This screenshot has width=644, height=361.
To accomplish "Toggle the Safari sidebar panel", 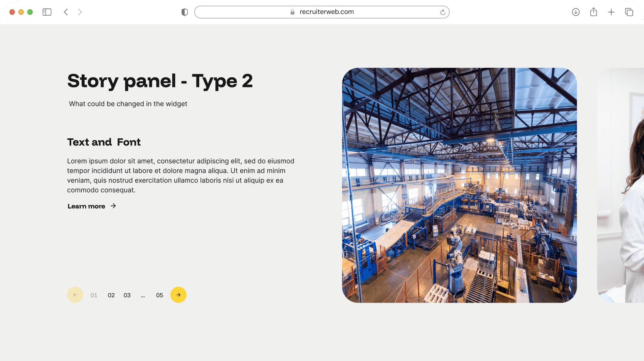I will (47, 12).
